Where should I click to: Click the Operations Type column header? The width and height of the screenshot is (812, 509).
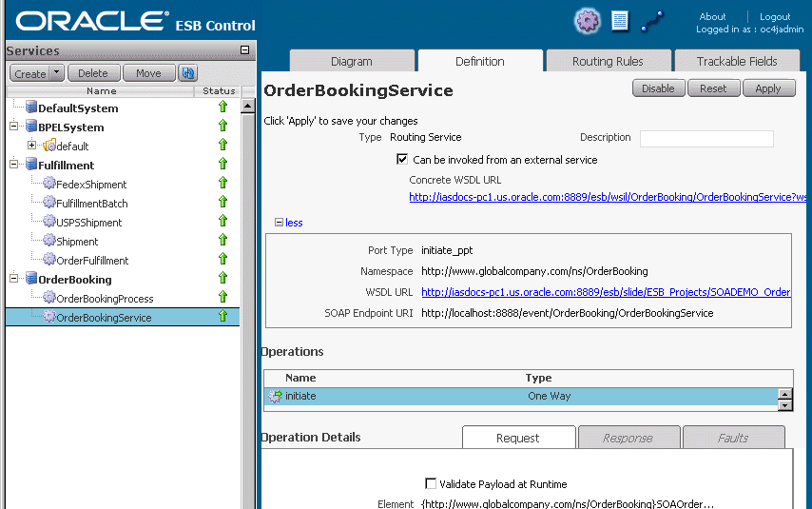(x=538, y=378)
